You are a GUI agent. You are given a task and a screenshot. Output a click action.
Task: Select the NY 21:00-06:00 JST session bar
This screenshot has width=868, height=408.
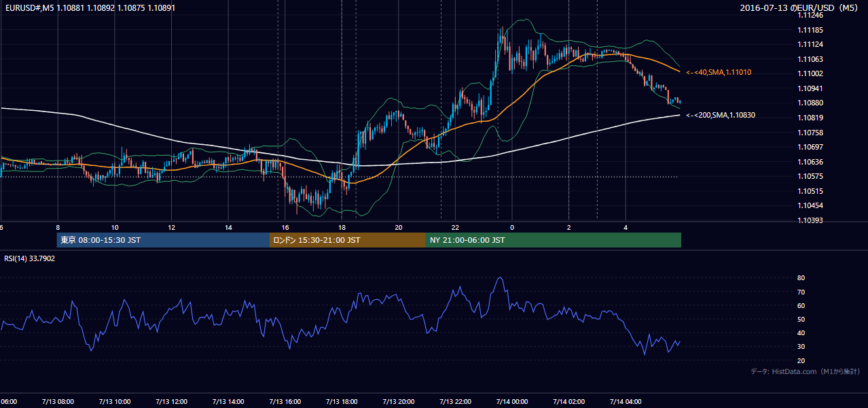point(554,240)
